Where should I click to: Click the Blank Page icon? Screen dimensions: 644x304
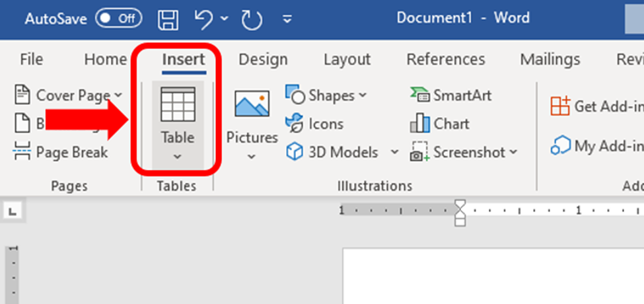22,123
